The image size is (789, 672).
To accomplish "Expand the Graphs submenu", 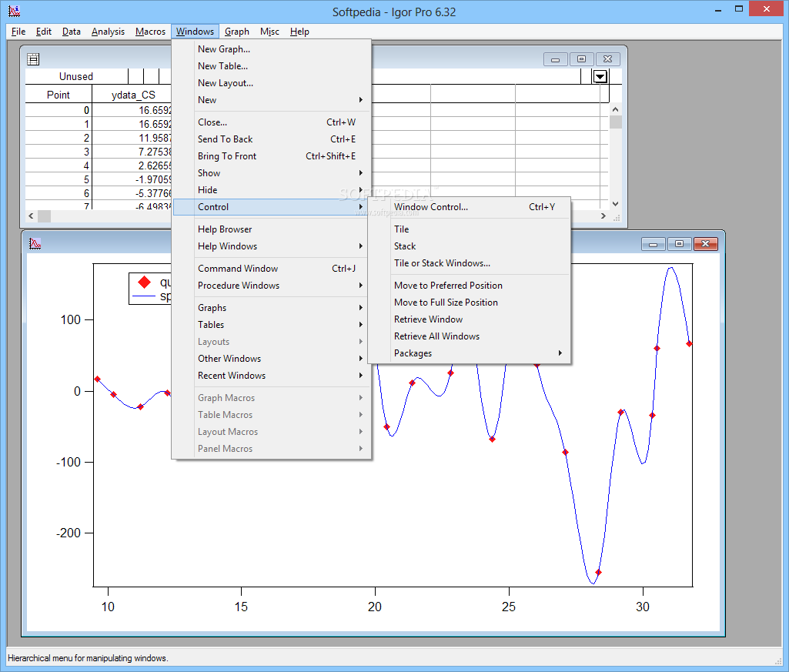I will (x=272, y=308).
